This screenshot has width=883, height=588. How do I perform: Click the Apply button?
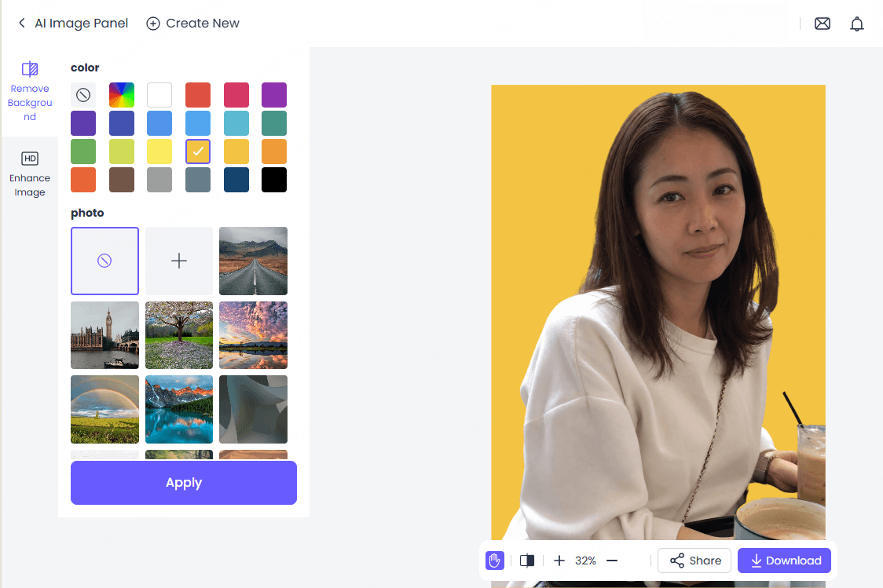pos(184,483)
